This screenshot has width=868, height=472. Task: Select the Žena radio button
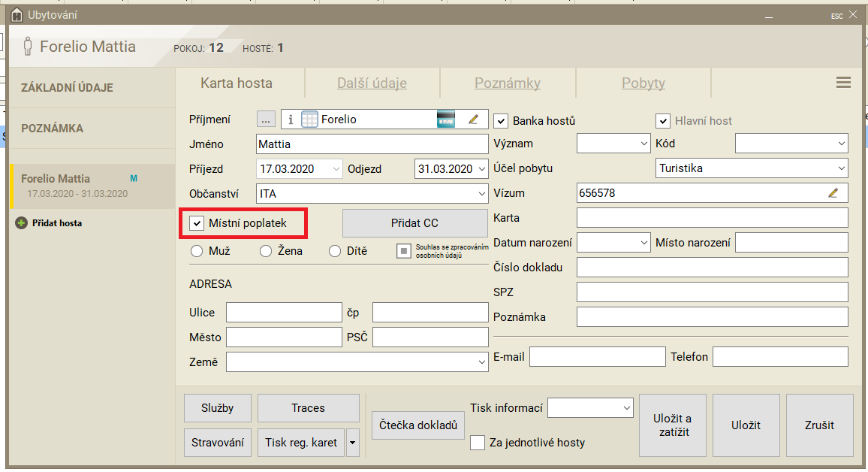266,251
